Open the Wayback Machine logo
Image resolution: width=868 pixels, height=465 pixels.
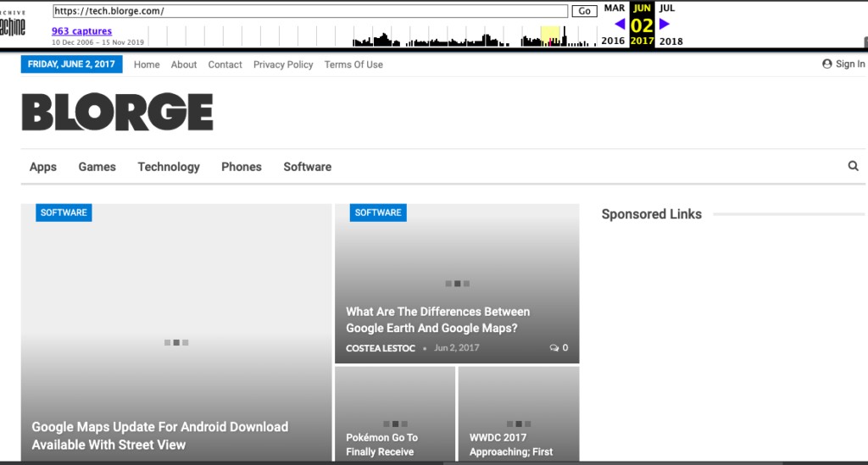[13, 23]
